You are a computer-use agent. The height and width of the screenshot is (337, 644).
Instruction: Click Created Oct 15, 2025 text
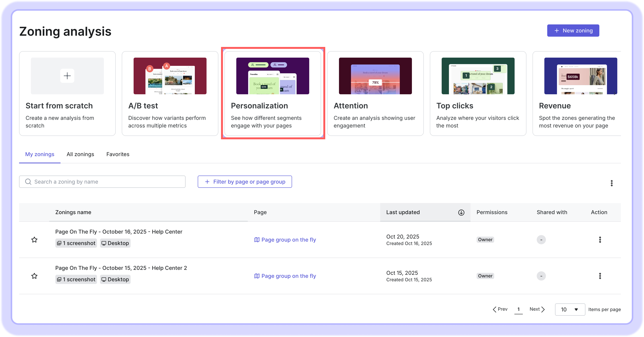coord(409,280)
